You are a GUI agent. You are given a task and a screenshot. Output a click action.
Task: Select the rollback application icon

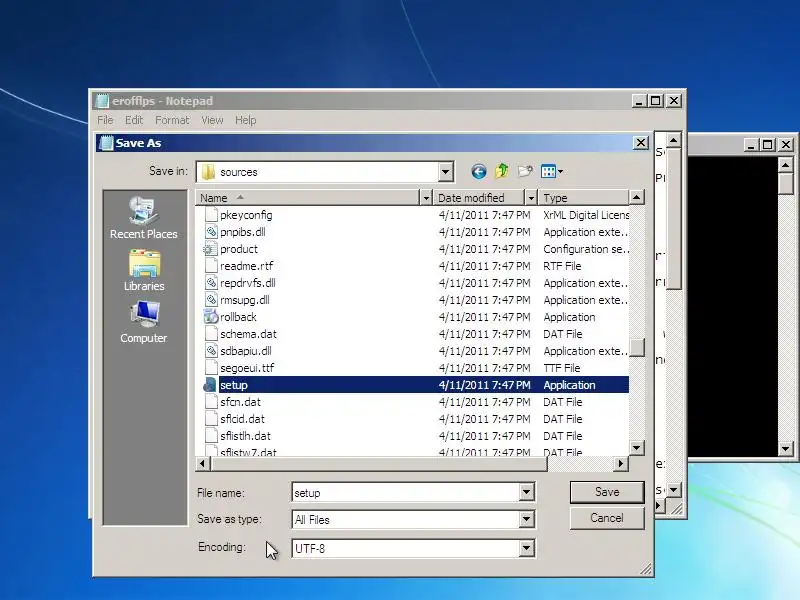[211, 317]
